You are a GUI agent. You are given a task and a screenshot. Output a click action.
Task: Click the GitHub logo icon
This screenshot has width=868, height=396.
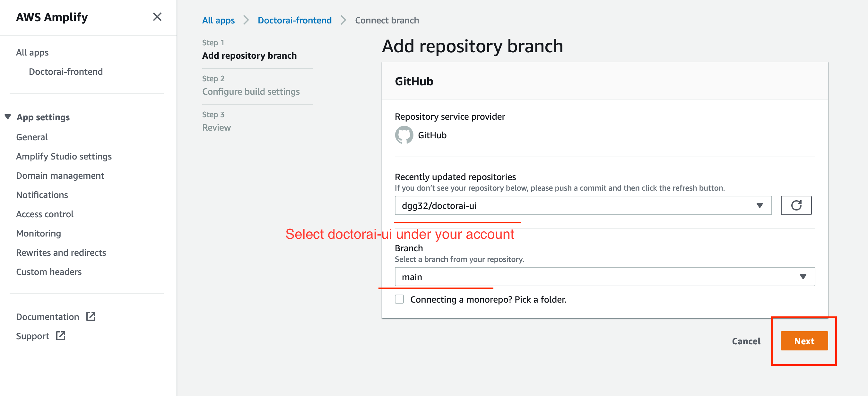point(404,135)
